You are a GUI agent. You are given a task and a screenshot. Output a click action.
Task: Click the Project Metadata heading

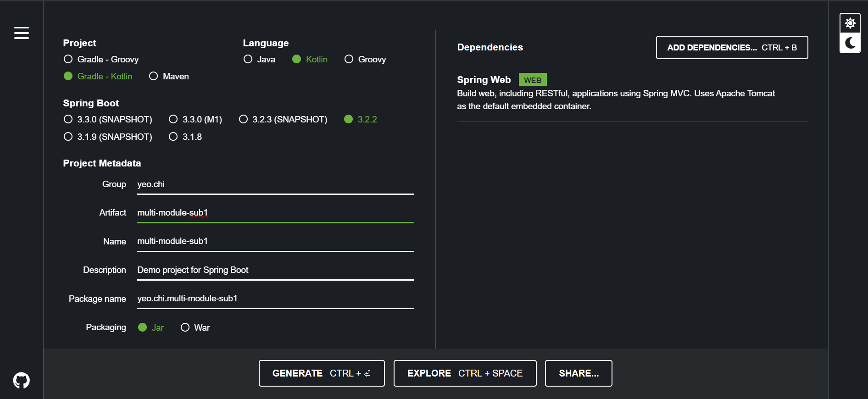click(x=102, y=163)
